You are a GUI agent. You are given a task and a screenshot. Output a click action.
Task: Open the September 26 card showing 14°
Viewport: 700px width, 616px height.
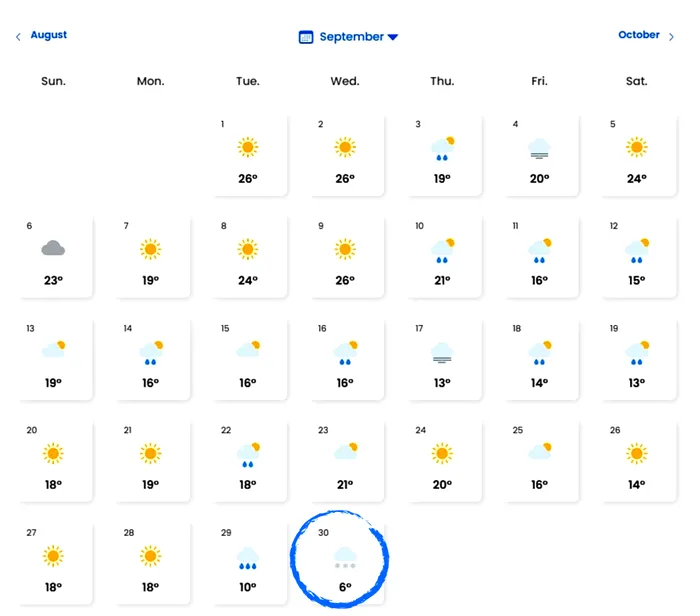640,462
